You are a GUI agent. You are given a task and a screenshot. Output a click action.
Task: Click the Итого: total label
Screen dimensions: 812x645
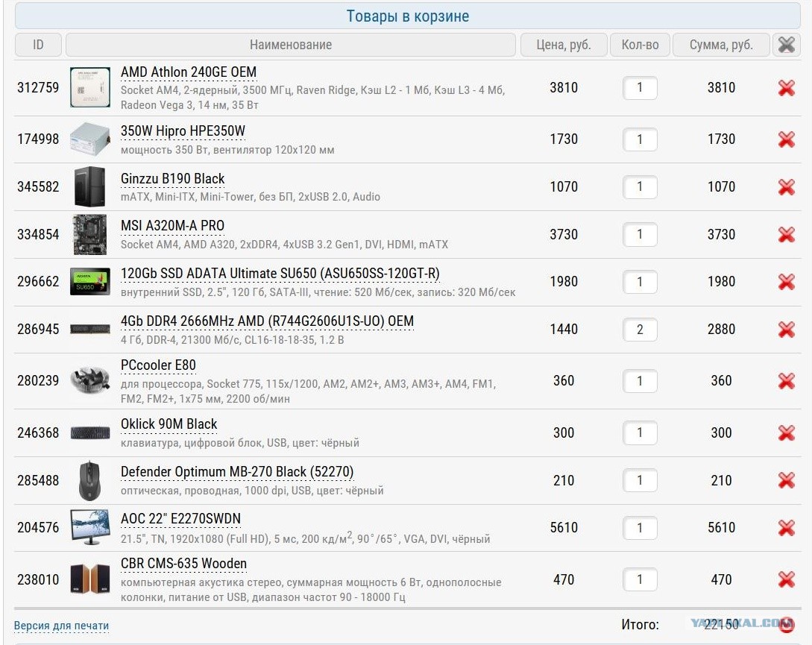[x=640, y=625]
